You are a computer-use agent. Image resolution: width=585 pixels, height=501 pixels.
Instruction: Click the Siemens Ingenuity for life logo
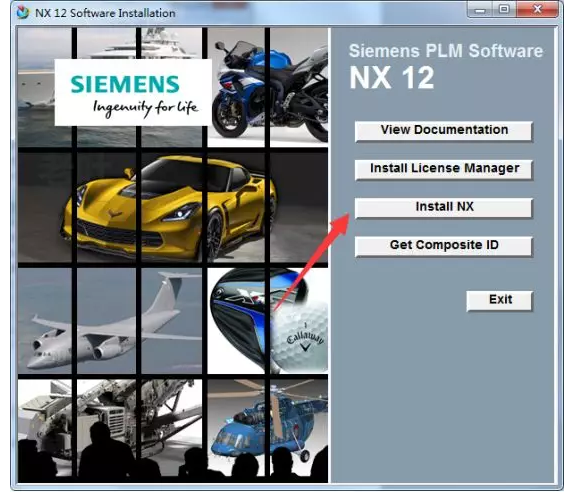[133, 92]
